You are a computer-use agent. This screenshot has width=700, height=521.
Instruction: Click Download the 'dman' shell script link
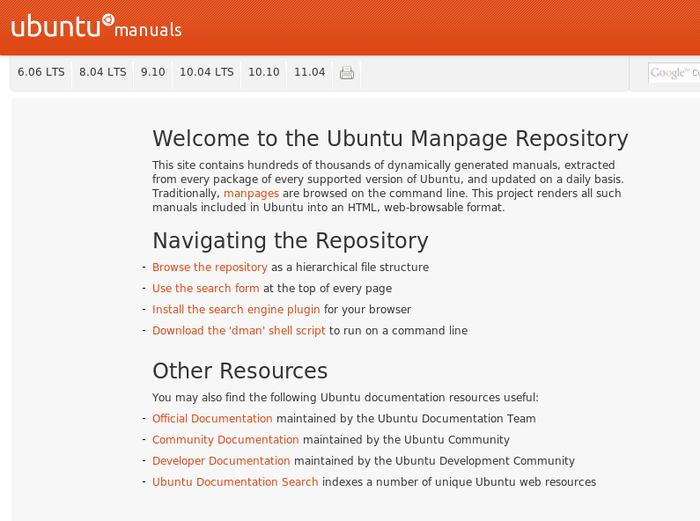[x=239, y=330]
